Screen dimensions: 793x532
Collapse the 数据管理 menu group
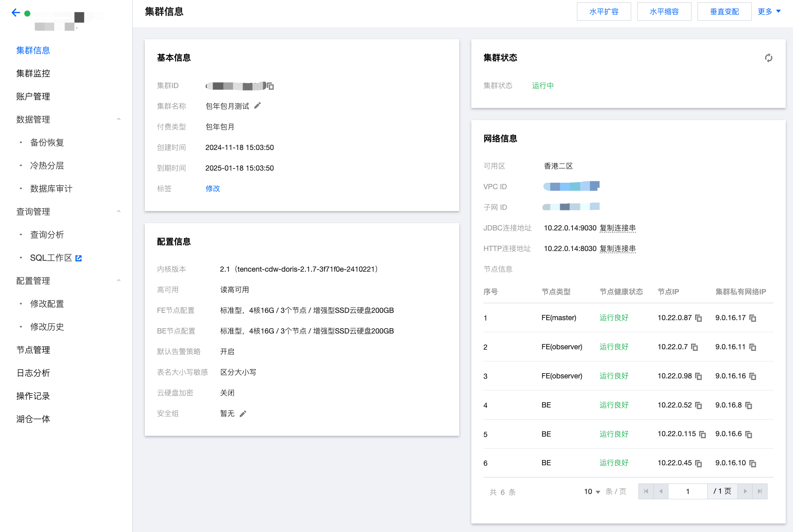119,119
